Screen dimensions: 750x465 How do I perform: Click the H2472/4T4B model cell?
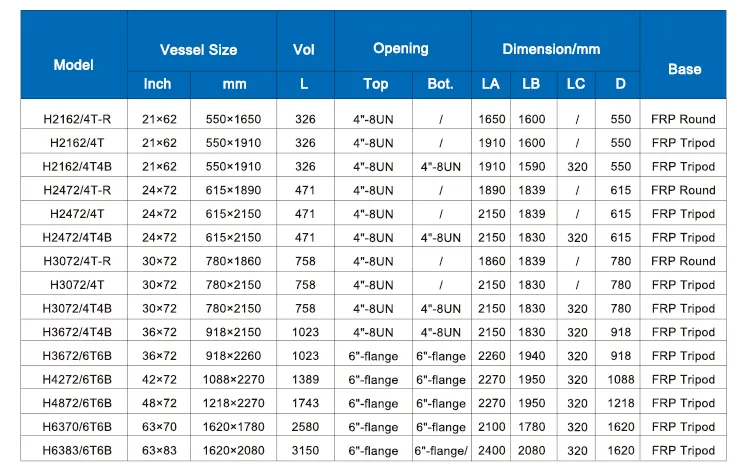(77, 238)
